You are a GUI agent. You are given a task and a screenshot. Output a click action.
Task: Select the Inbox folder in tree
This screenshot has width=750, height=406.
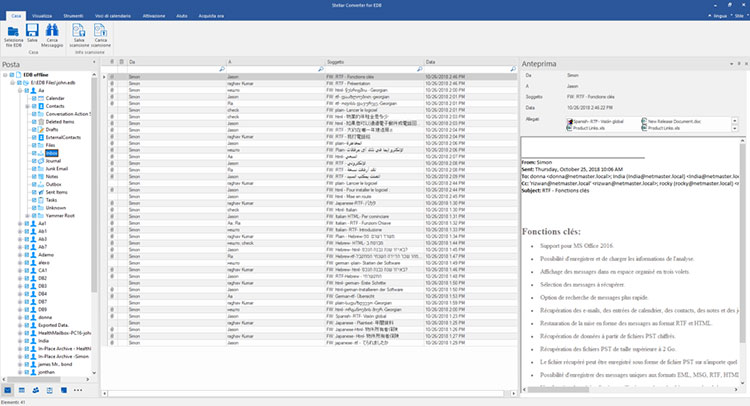coord(51,151)
